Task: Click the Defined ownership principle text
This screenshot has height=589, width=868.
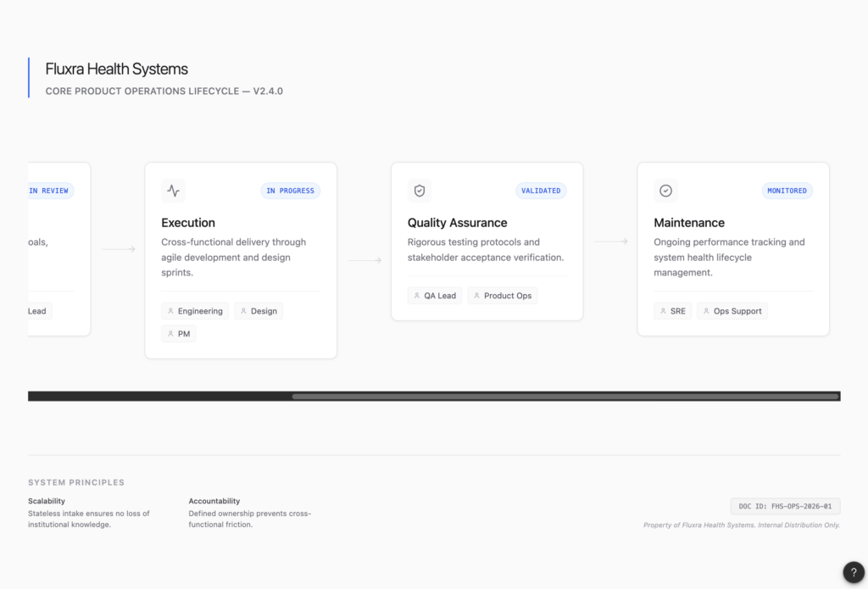Action: [250, 519]
